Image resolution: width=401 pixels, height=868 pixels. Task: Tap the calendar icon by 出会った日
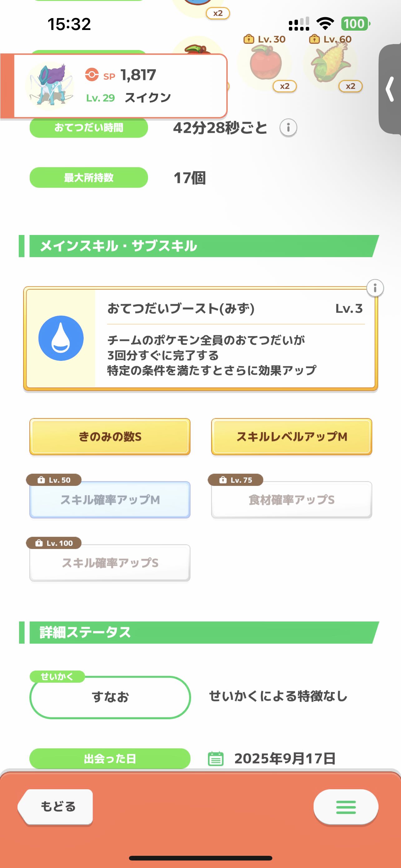(215, 759)
